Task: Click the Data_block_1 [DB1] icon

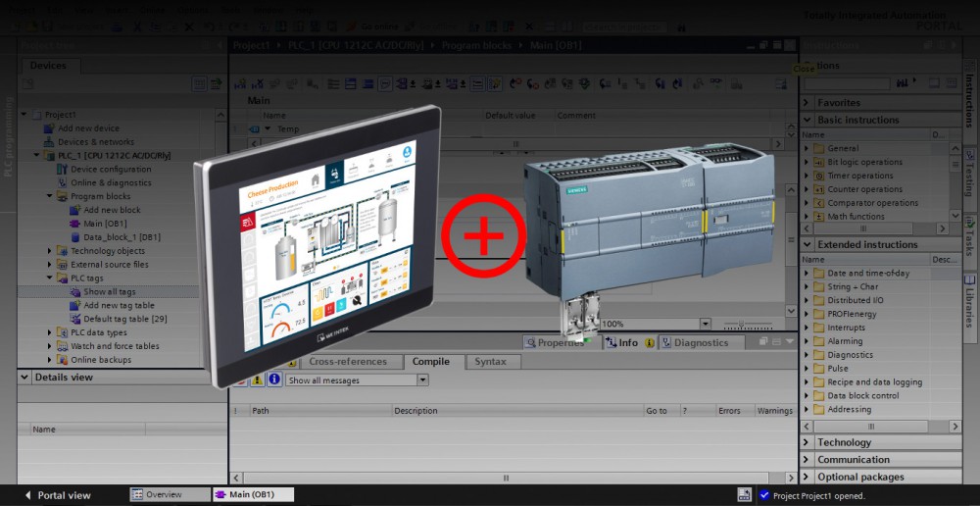Action: [75, 237]
